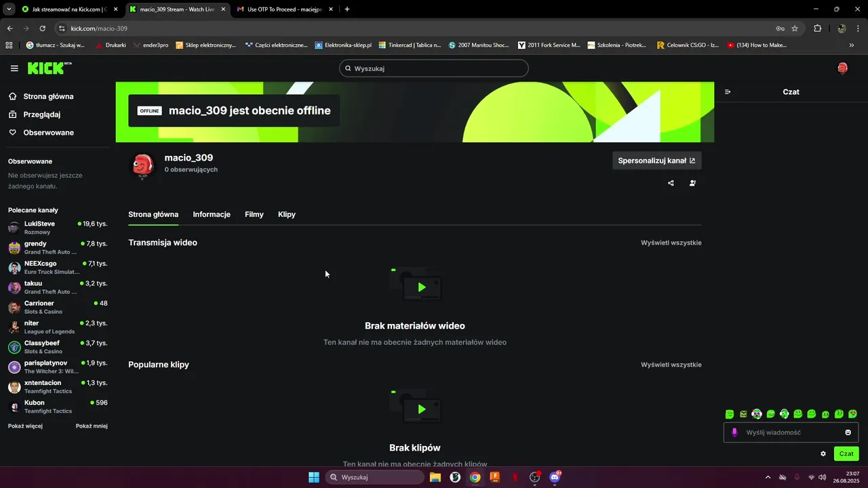Open the Windows Start menu
Screen dimensions: 868x488
tap(314, 477)
